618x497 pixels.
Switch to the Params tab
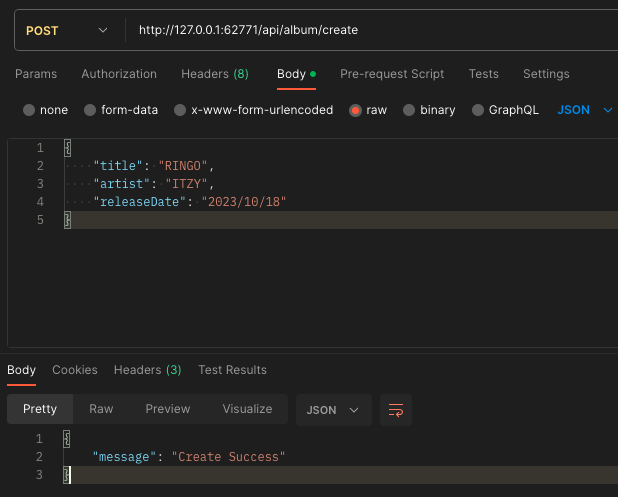[x=36, y=74]
